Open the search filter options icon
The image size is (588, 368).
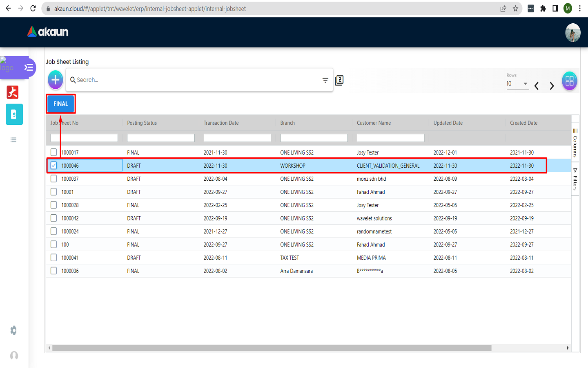pos(325,80)
